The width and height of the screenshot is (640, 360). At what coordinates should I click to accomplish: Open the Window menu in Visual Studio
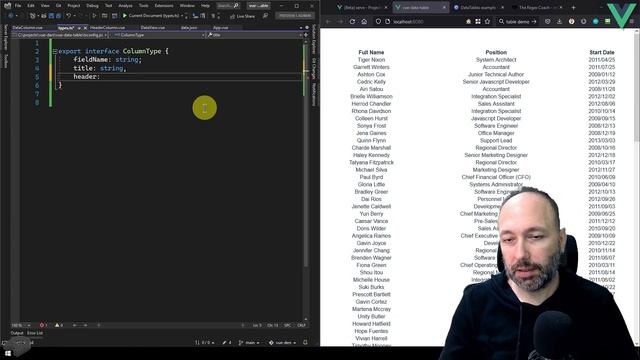[x=187, y=6]
